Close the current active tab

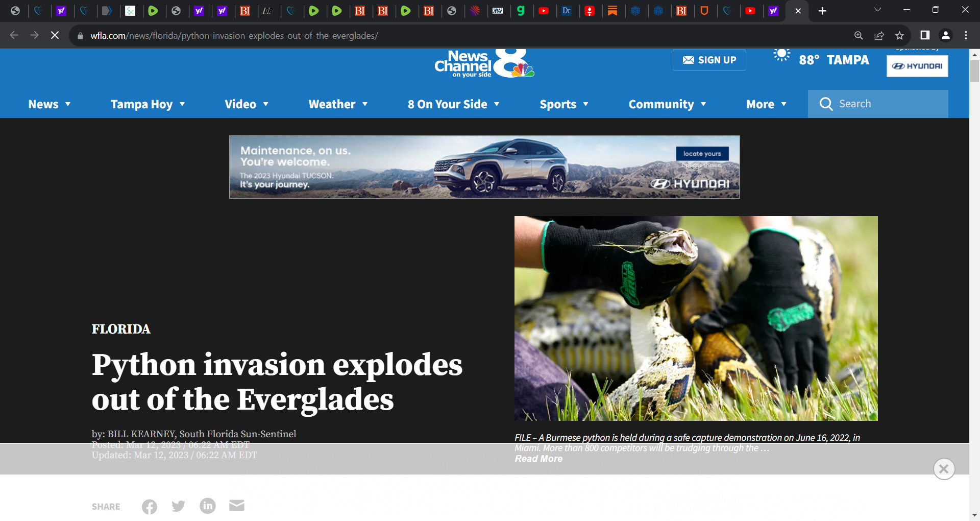coord(798,11)
